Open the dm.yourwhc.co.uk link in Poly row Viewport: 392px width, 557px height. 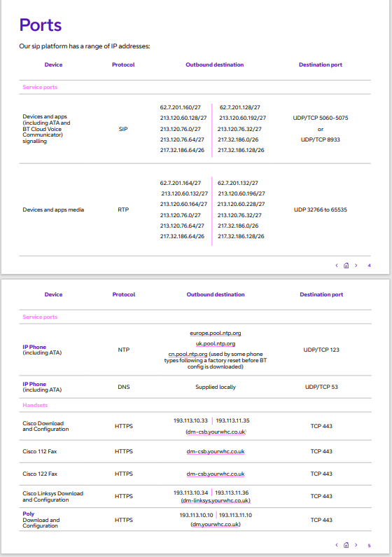(216, 524)
